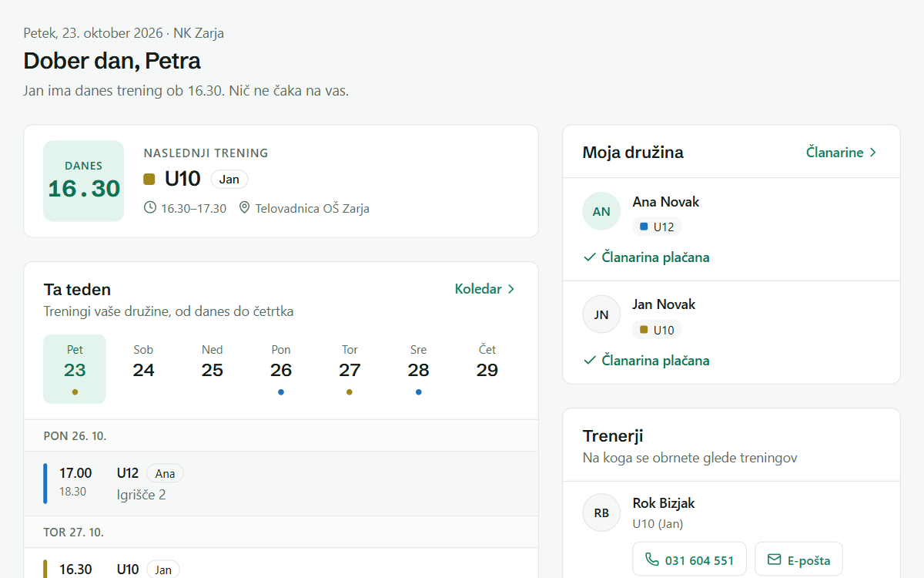
Task: Select Pet 23 in the week strip
Action: pyautogui.click(x=75, y=369)
